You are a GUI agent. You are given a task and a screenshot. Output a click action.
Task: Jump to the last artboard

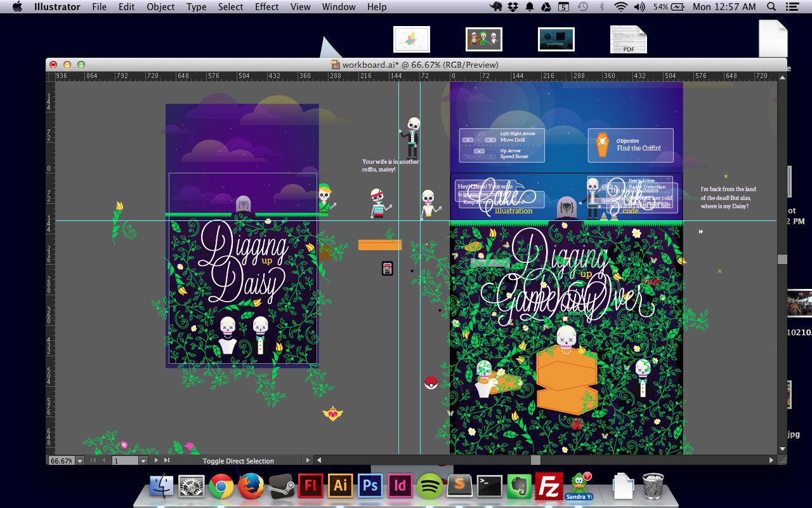tap(167, 460)
